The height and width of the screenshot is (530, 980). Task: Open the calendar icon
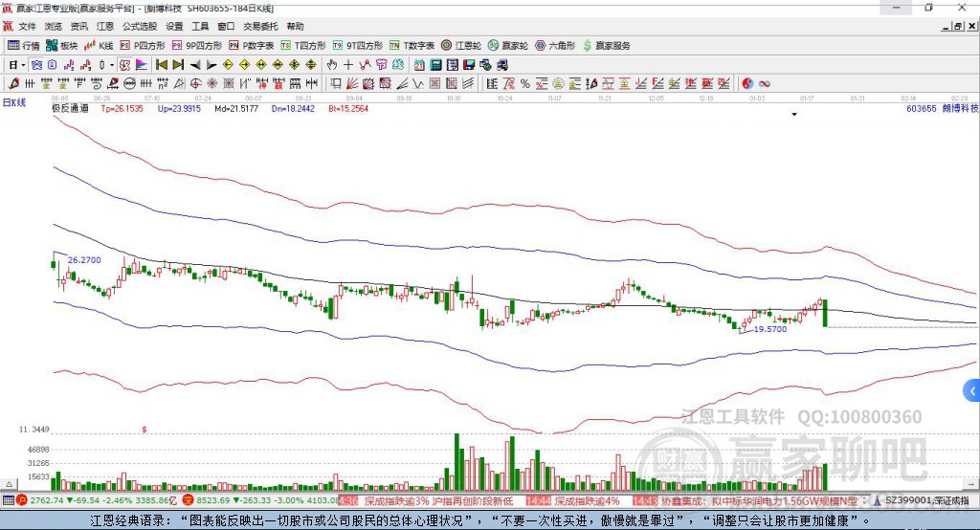(419, 65)
